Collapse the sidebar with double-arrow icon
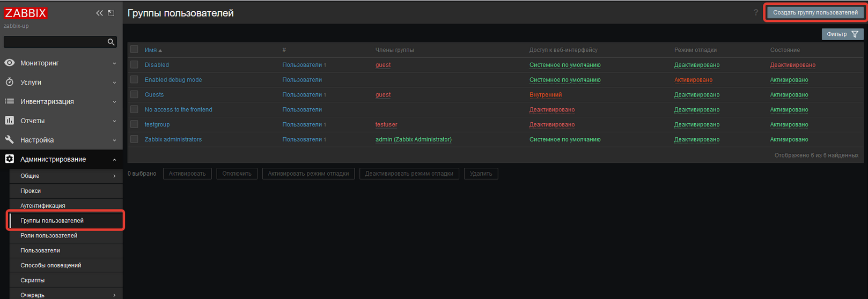Image resolution: width=868 pixels, height=299 pixels. [99, 13]
